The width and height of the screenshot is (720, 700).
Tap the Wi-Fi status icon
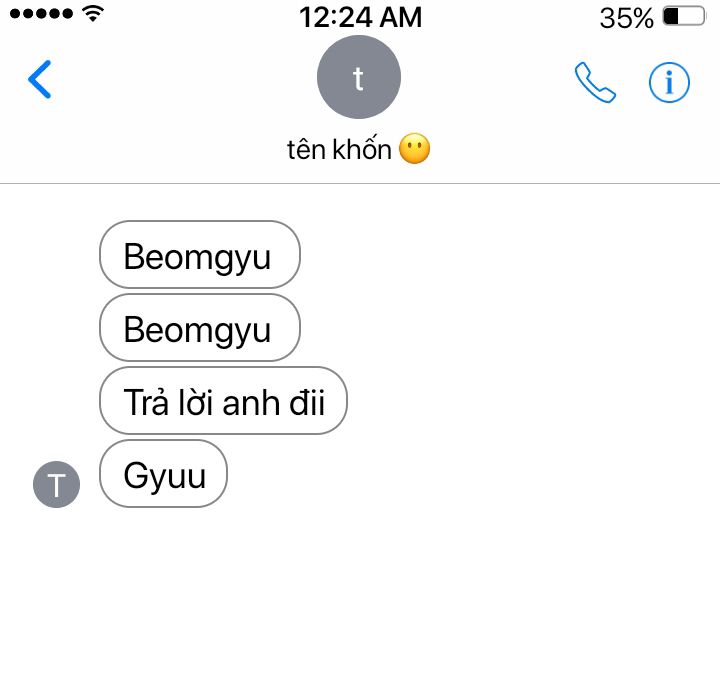tap(93, 14)
